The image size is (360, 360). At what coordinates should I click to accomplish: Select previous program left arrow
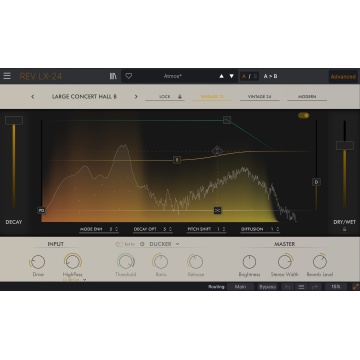(33, 97)
